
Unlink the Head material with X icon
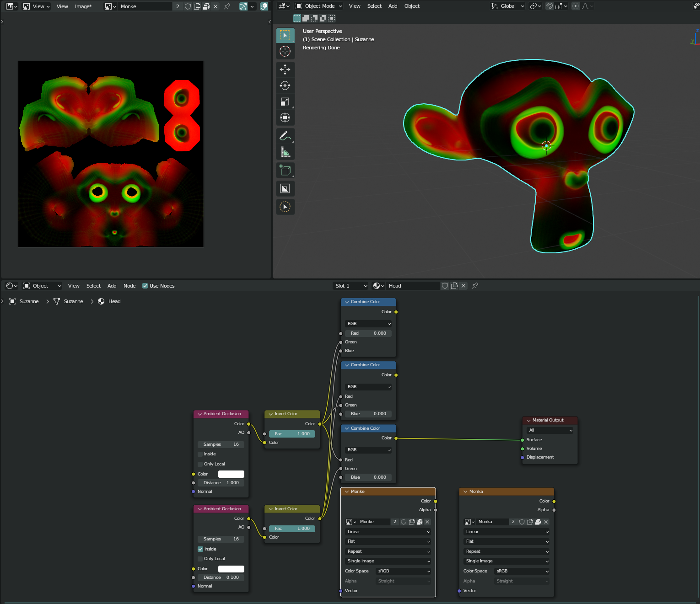coord(463,286)
